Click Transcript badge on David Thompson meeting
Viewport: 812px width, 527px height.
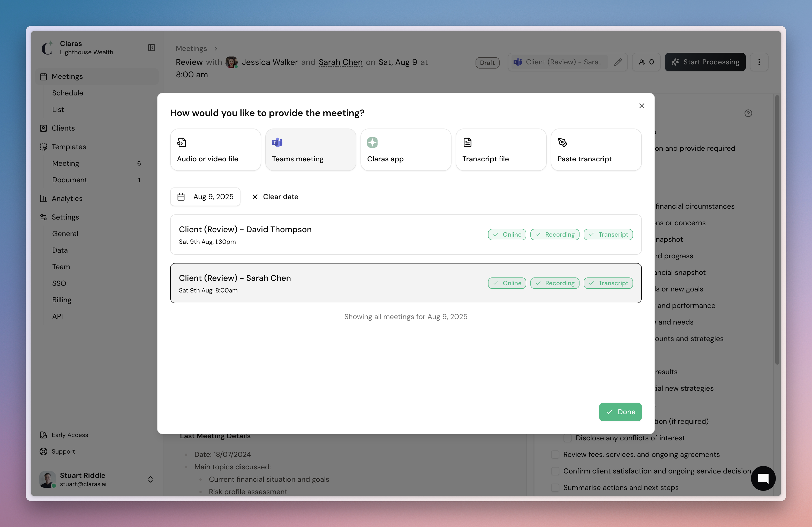coord(608,235)
